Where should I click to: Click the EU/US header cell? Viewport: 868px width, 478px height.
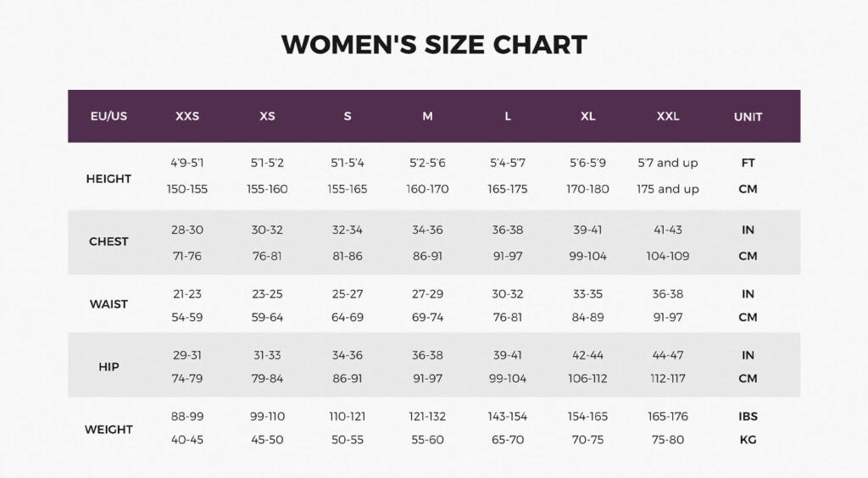point(108,116)
